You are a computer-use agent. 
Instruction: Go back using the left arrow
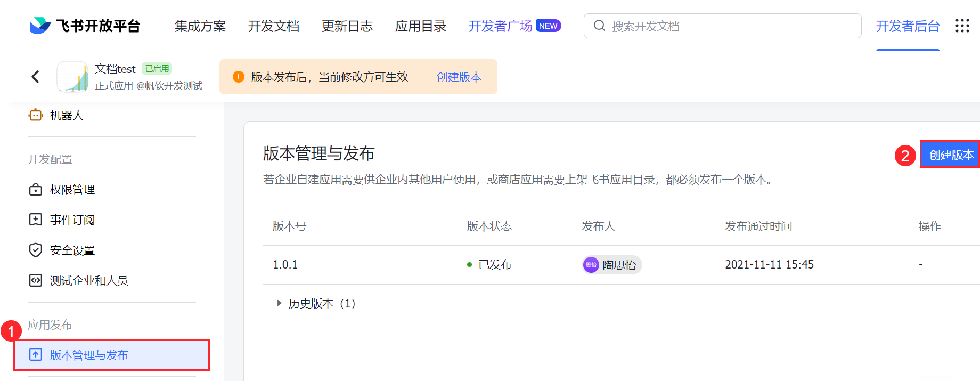pos(36,77)
